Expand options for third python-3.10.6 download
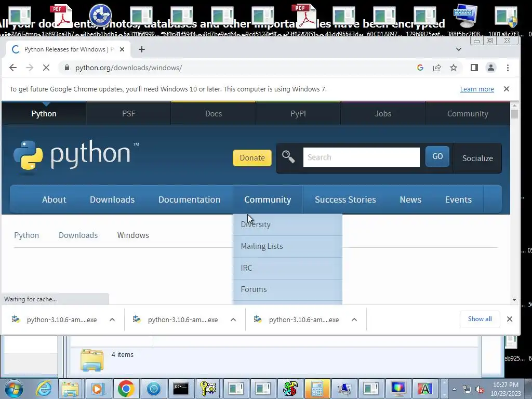532x399 pixels. point(354,320)
